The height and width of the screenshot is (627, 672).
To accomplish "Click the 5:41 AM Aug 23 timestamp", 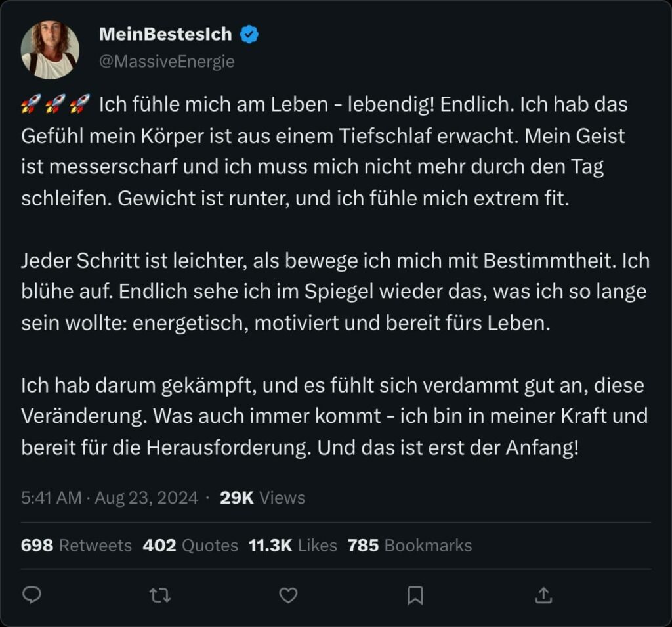I will tap(110, 498).
